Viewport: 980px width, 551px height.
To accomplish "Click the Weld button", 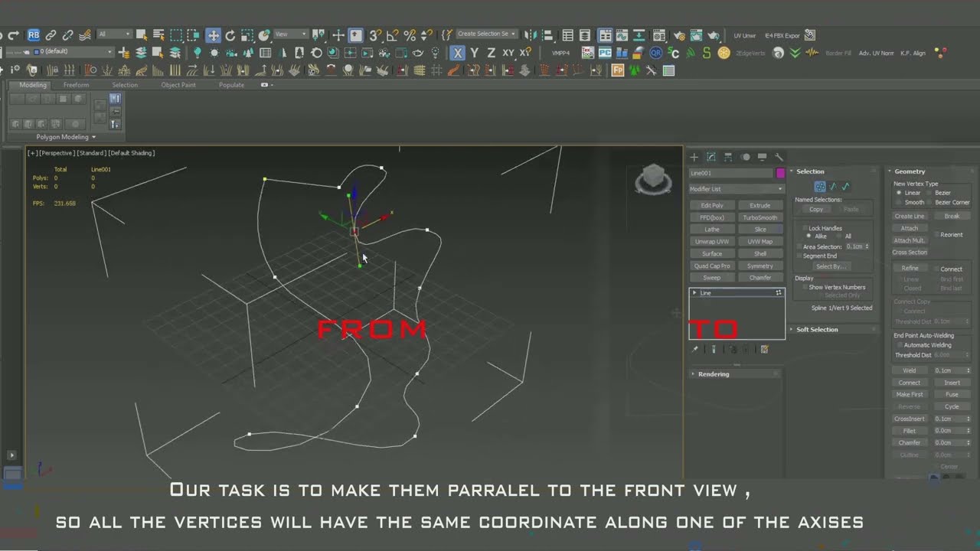I will [x=910, y=370].
